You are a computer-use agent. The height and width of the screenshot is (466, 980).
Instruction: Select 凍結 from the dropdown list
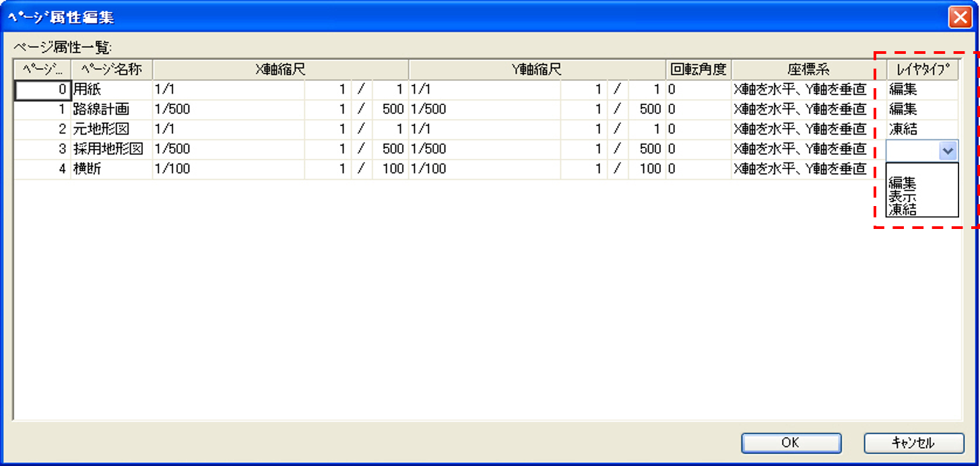click(x=903, y=210)
